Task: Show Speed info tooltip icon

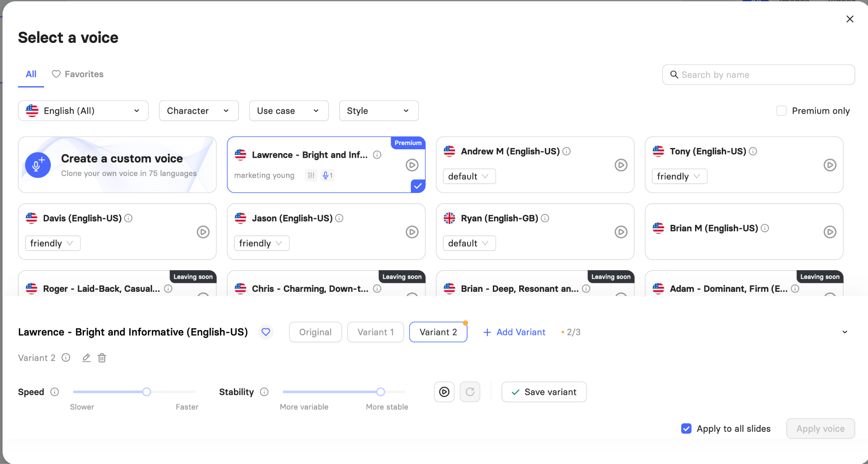Action: pyautogui.click(x=55, y=392)
